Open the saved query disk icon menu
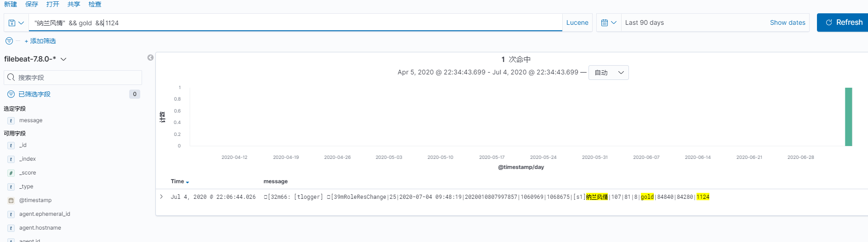 (x=16, y=23)
